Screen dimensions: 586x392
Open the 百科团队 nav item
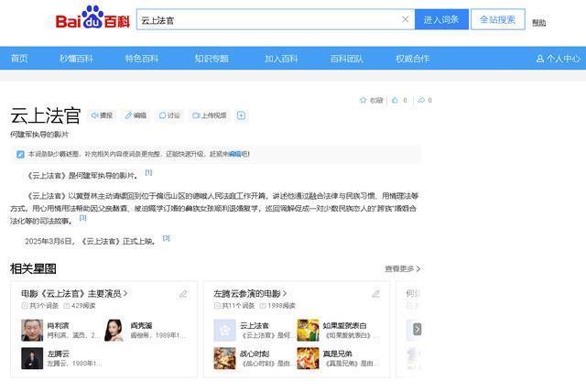[347, 59]
